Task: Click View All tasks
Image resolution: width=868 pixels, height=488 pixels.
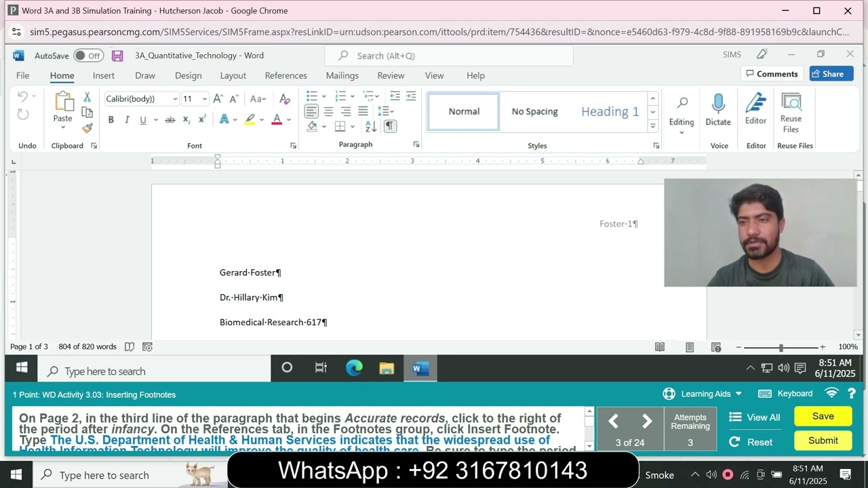Action: tap(755, 418)
